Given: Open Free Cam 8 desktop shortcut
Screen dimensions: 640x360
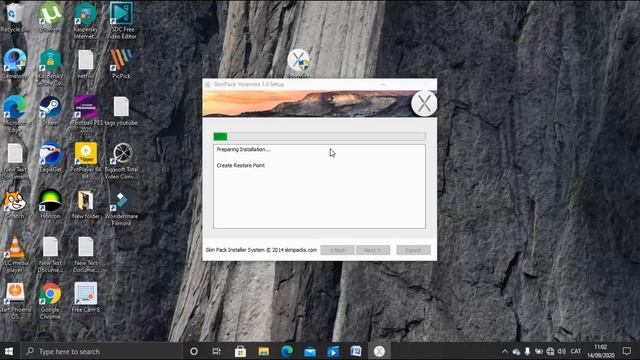Looking at the screenshot, I should pos(86,298).
